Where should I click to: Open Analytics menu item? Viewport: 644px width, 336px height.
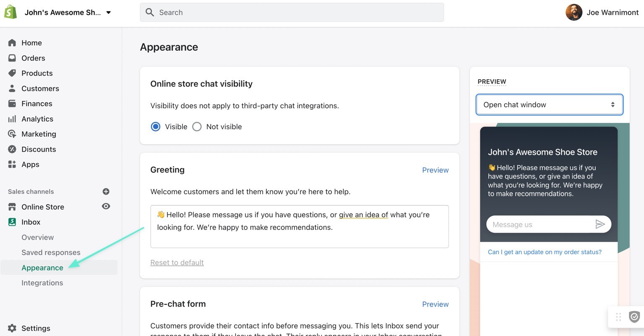[37, 119]
